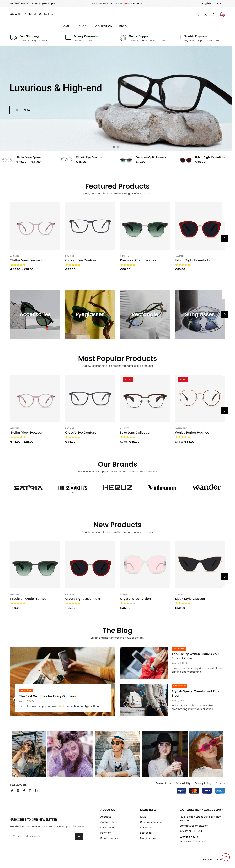Click the Pinterest icon under Follow Us
This screenshot has width=235, height=868.
30,790
